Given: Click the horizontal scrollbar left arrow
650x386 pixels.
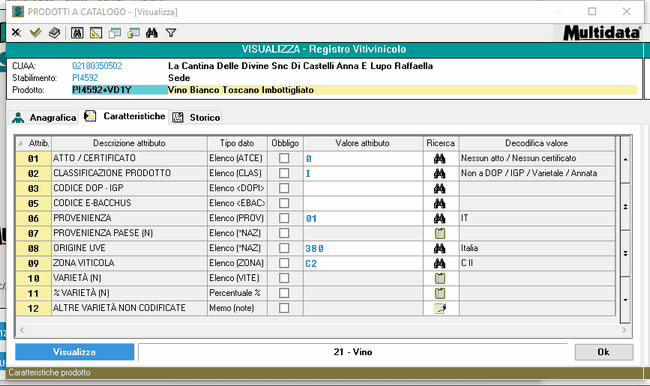Looking at the screenshot, I should coord(22,330).
